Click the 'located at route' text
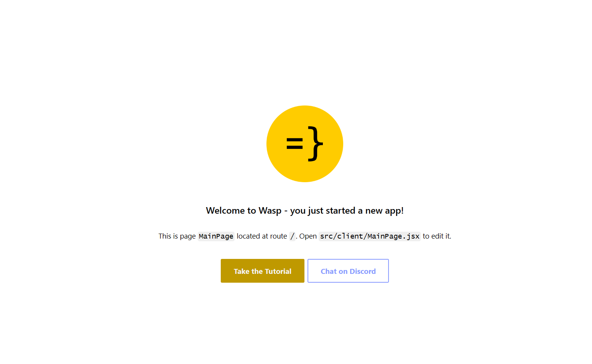Viewport: 592px width, 364px height. tap(262, 236)
